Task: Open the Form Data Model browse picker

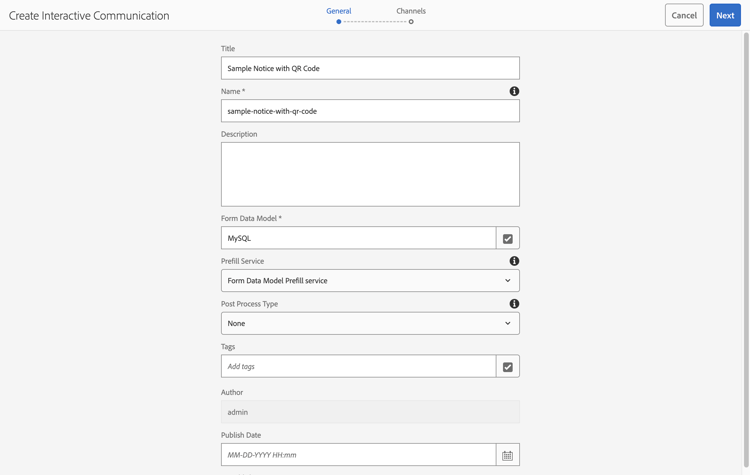Action: [507, 238]
